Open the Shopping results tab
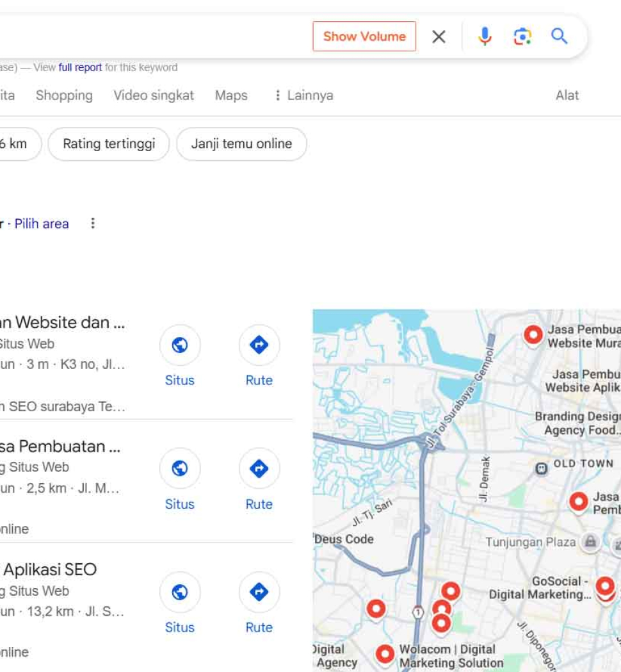The width and height of the screenshot is (621, 672). [x=64, y=95]
